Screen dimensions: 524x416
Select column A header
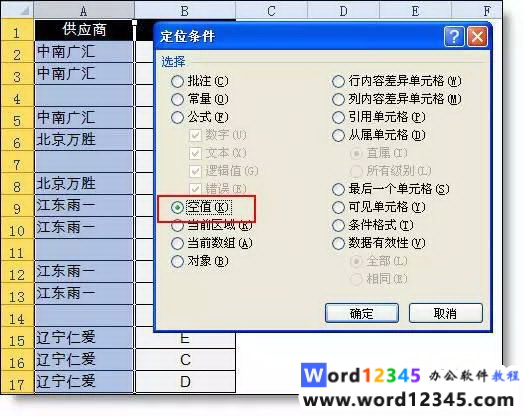point(84,10)
